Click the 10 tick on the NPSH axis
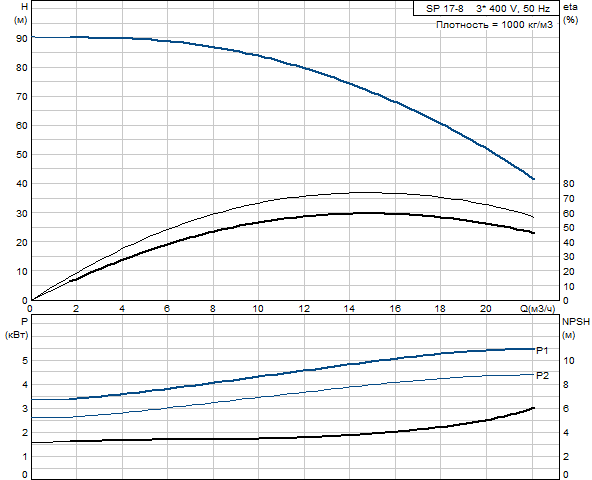Viewport: 592px width, 480px height. click(568, 360)
